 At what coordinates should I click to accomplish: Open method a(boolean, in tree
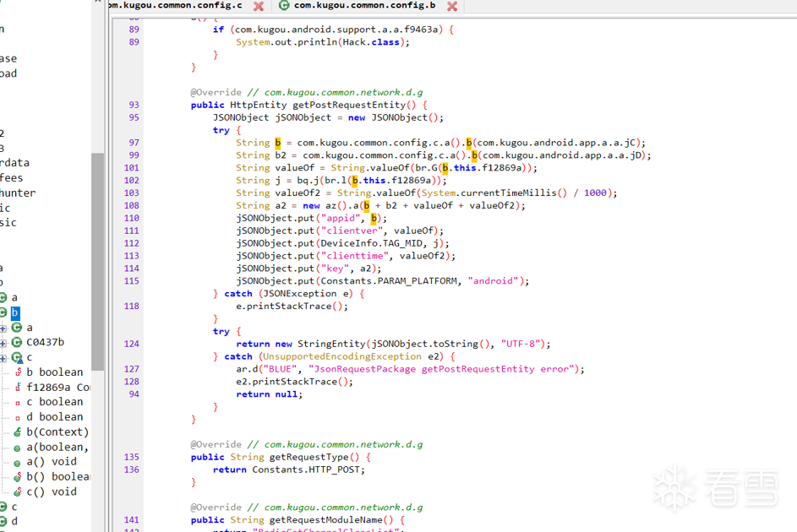pyautogui.click(x=57, y=448)
